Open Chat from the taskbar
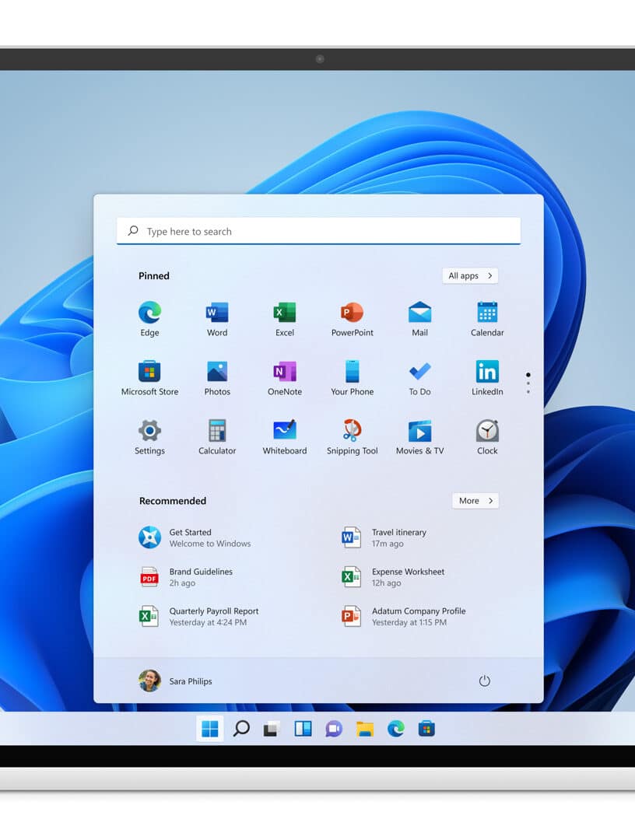The height and width of the screenshot is (840, 635). click(x=334, y=729)
